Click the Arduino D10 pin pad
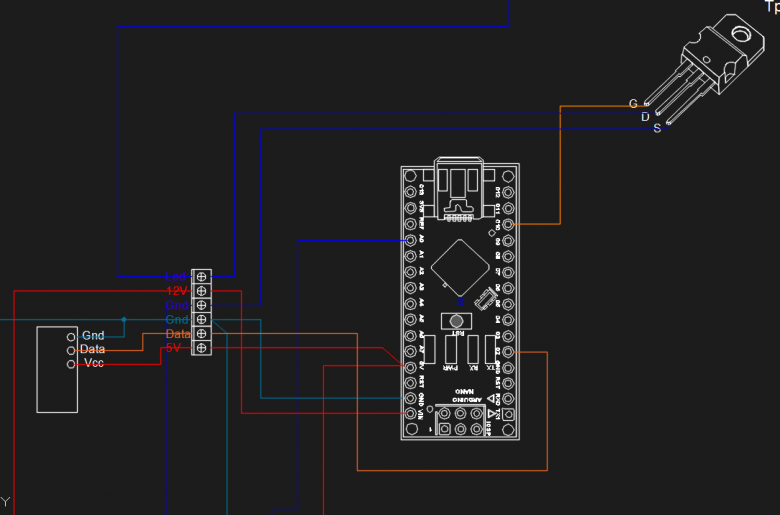This screenshot has height=515, width=780. click(508, 224)
